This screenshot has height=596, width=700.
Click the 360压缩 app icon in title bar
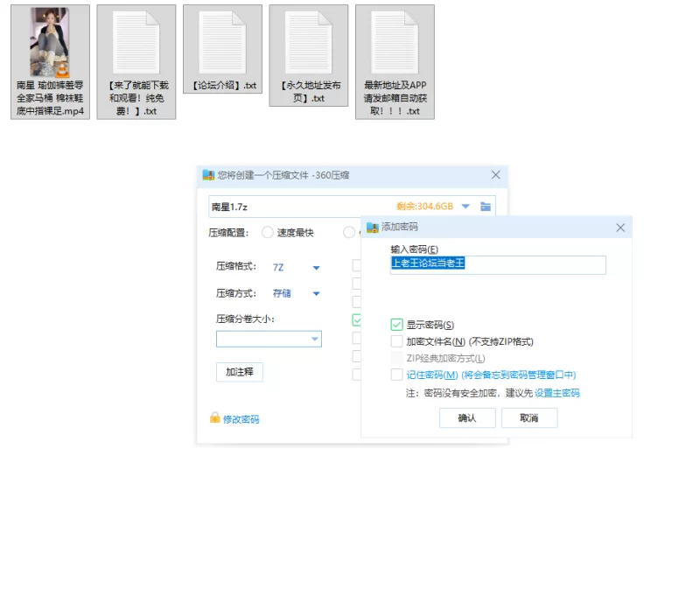[x=208, y=175]
